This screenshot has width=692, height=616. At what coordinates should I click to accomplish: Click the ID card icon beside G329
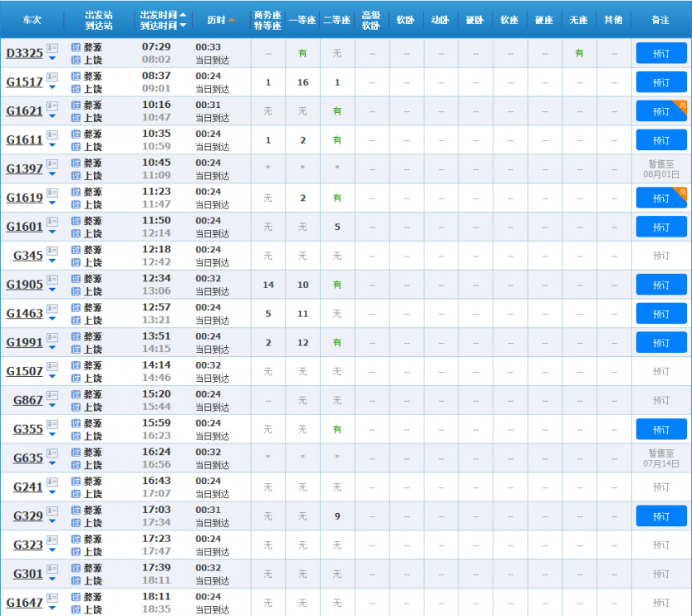[x=52, y=511]
